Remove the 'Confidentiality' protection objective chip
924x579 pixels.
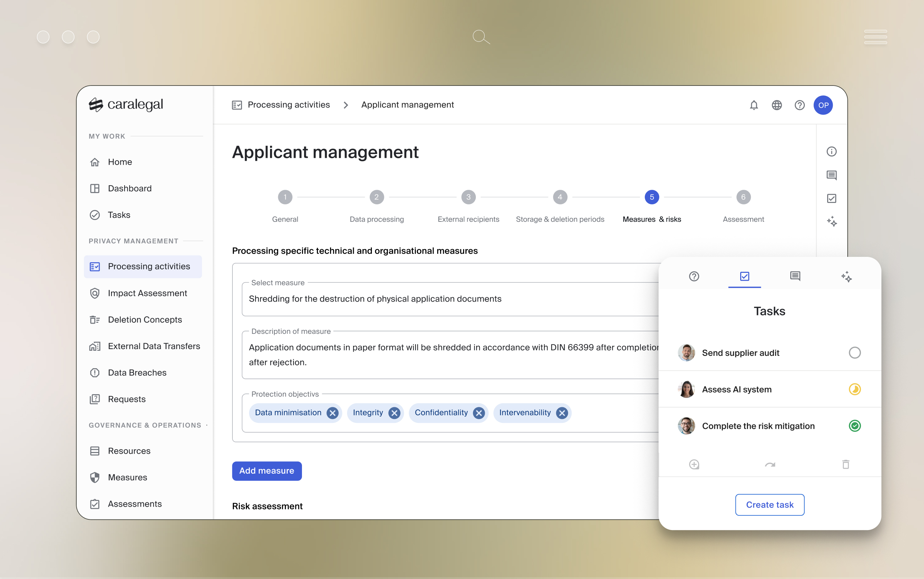point(478,413)
